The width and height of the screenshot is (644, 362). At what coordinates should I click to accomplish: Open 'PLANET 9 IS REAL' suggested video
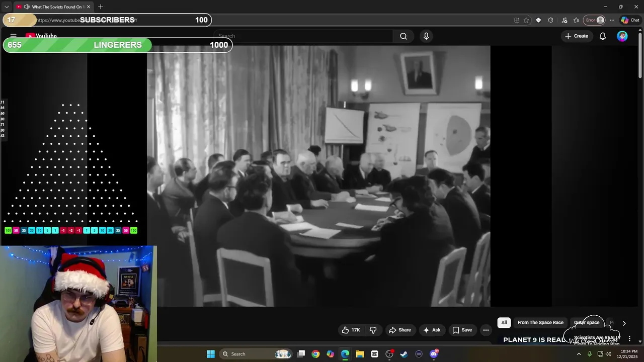pyautogui.click(x=534, y=340)
